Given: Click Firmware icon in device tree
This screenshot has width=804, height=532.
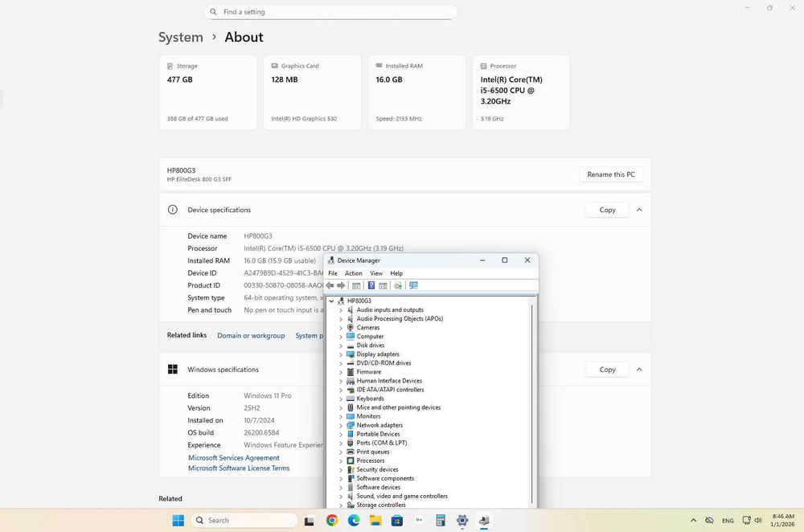Looking at the screenshot, I should [351, 371].
